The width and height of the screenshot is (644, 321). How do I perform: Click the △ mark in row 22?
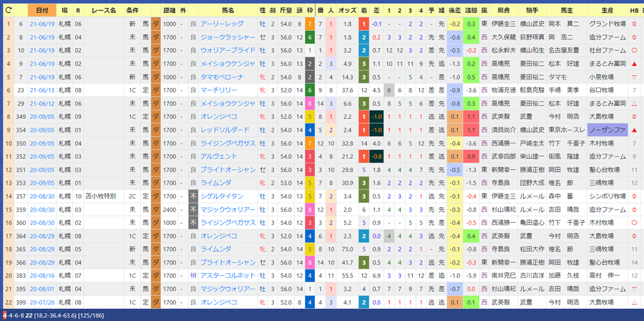pos(635,302)
